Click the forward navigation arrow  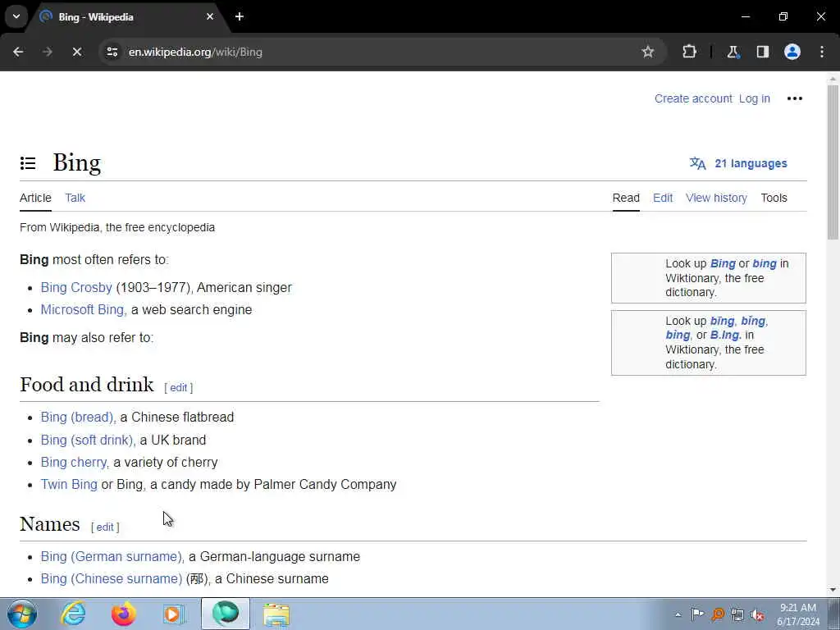(x=48, y=52)
